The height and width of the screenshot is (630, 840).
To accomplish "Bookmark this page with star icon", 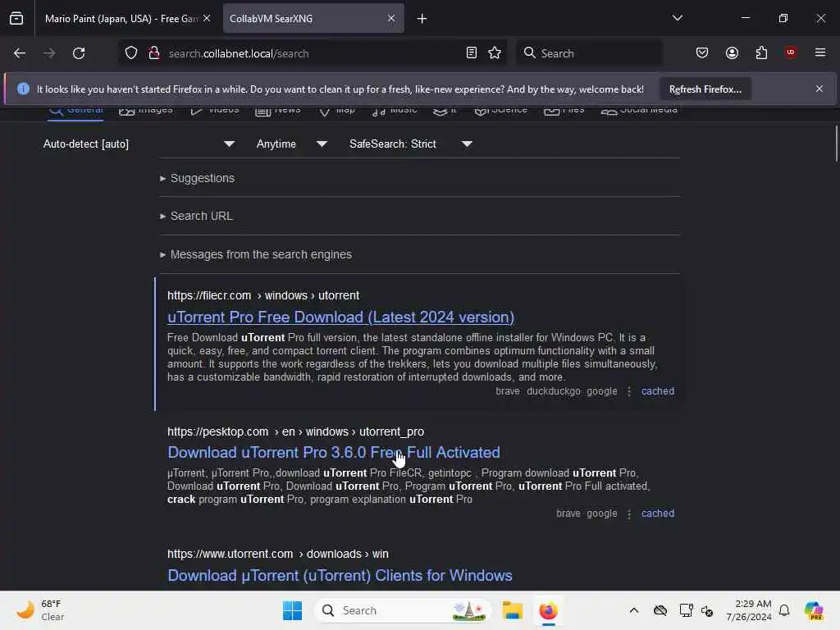I will pyautogui.click(x=495, y=53).
